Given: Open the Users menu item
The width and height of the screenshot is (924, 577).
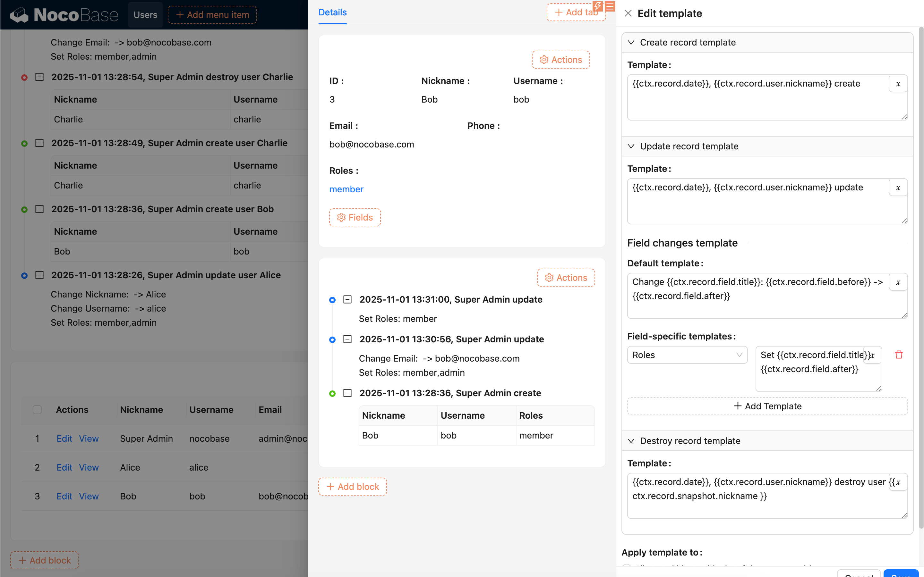Looking at the screenshot, I should [145, 15].
